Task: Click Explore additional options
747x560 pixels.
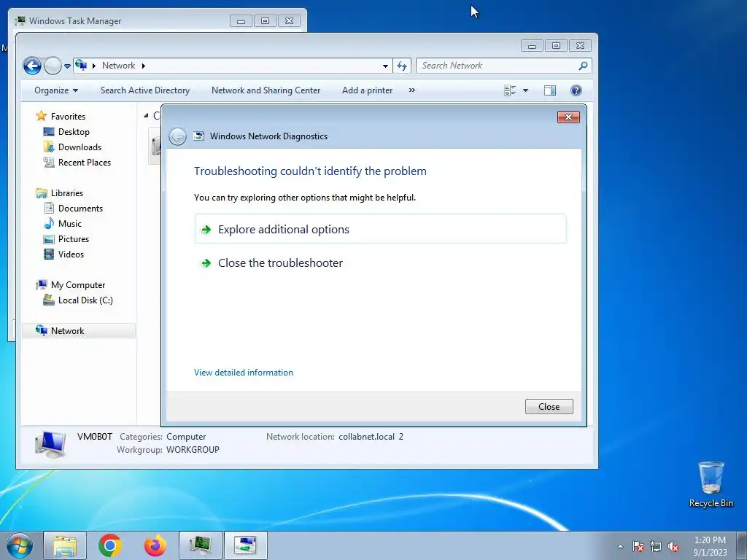Action: [380, 229]
